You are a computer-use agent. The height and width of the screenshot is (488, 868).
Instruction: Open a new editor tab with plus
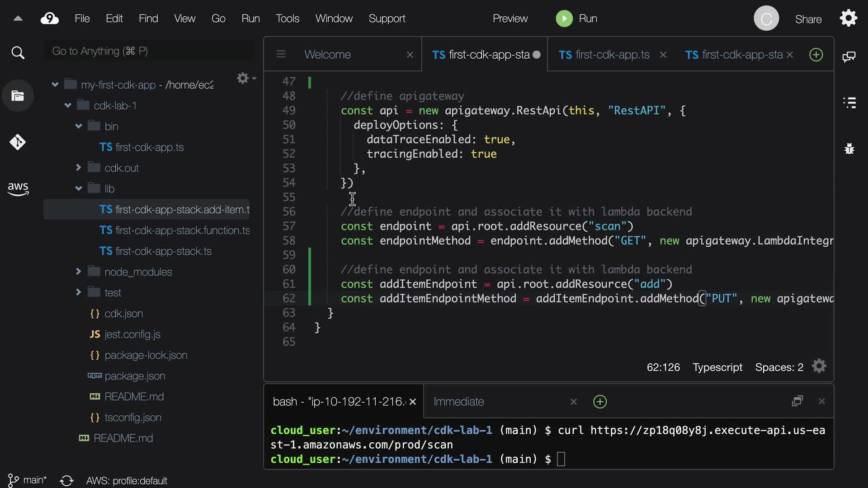coord(816,55)
